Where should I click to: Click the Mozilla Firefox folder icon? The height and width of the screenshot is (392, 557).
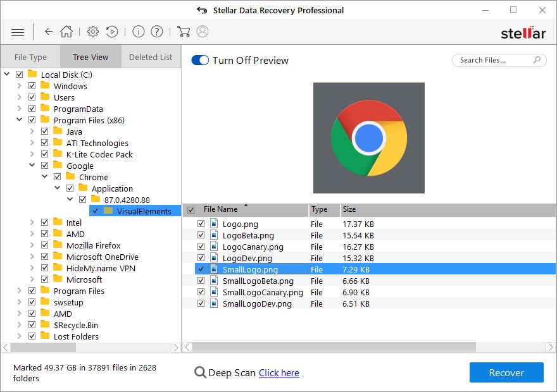[58, 245]
